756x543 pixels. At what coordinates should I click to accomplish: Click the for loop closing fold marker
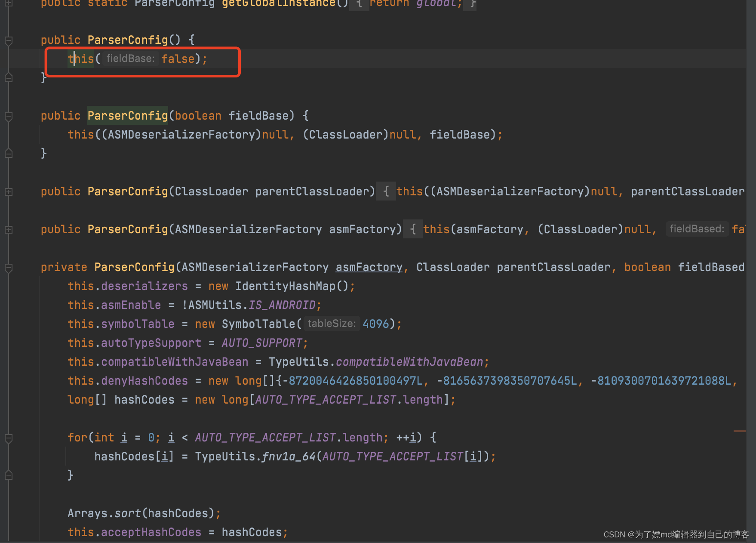(x=8, y=475)
